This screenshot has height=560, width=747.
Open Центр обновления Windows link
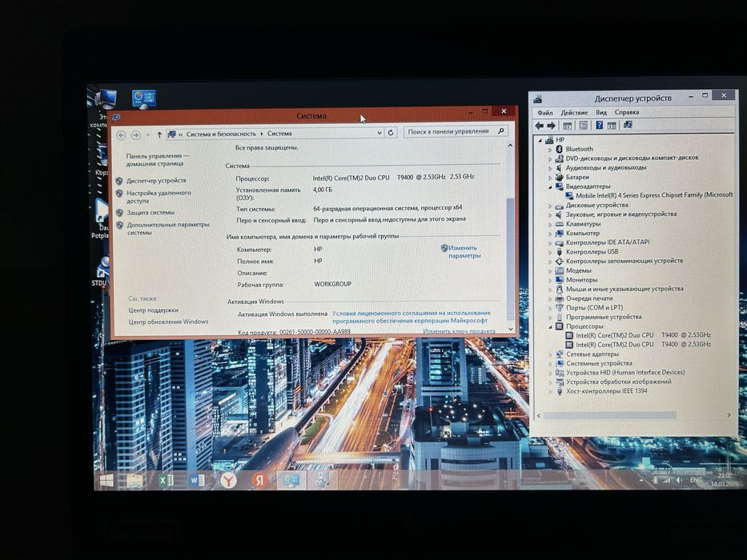click(x=168, y=322)
